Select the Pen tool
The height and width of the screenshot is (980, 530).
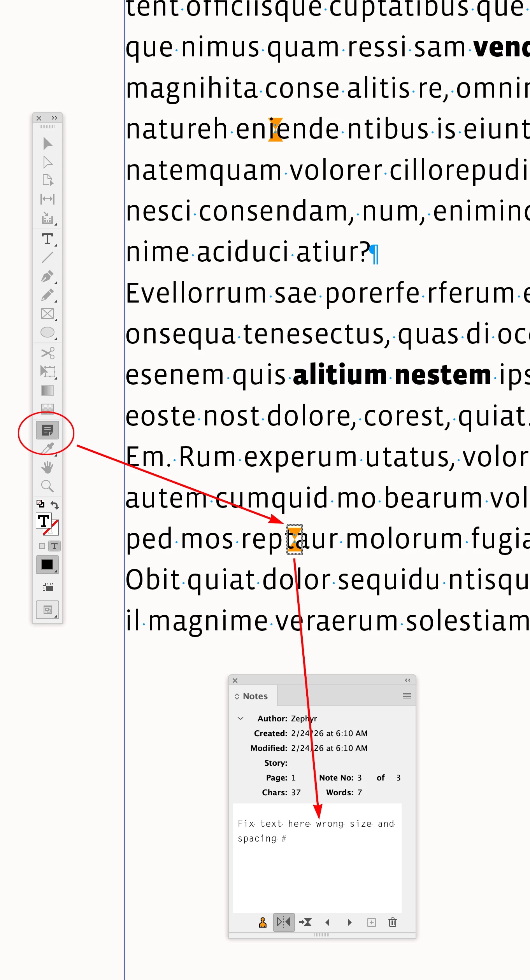pos(47,276)
